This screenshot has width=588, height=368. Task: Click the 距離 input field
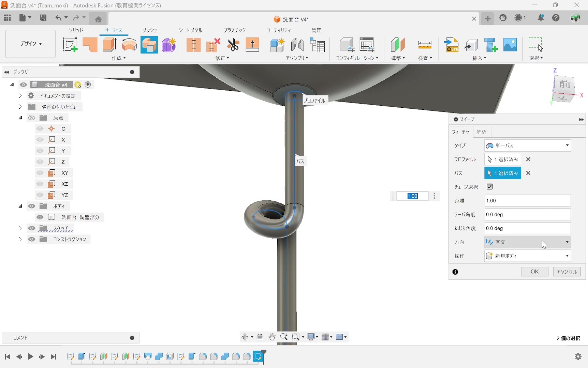click(528, 201)
